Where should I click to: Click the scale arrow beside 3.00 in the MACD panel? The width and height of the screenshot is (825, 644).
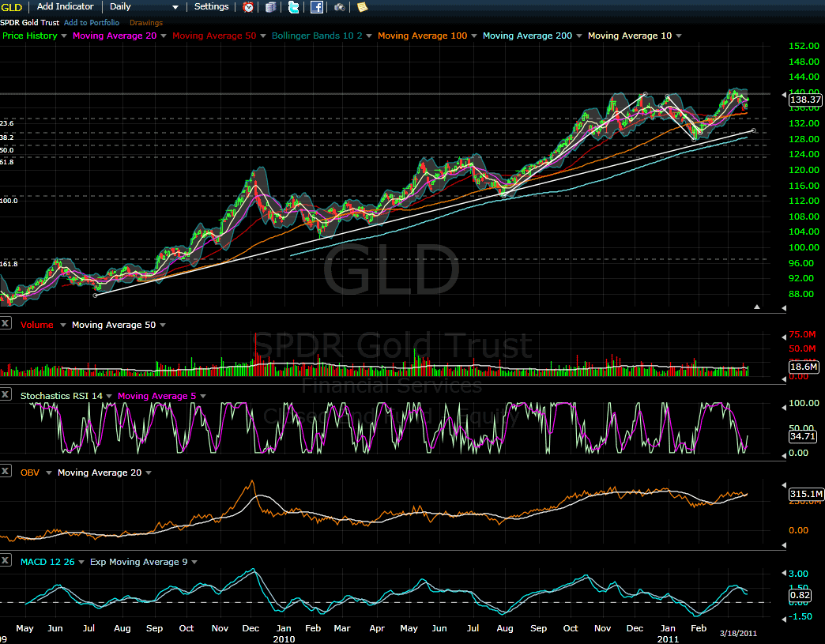784,573
